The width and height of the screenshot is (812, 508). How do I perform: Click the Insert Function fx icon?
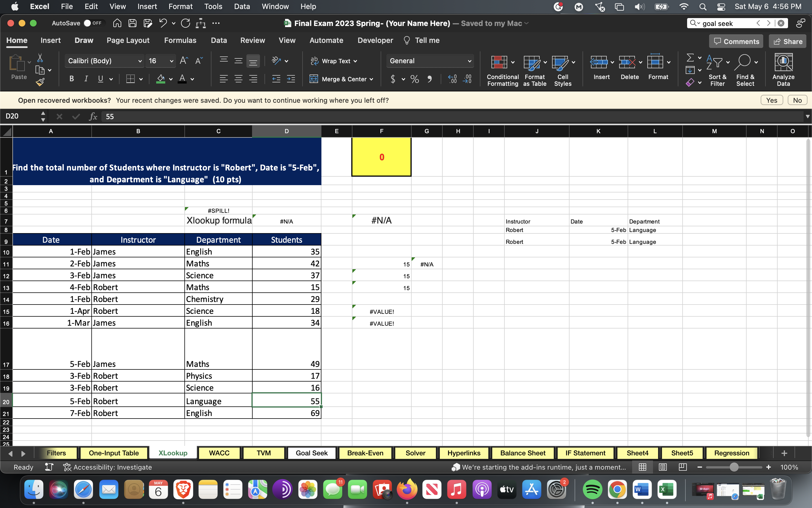coord(93,117)
